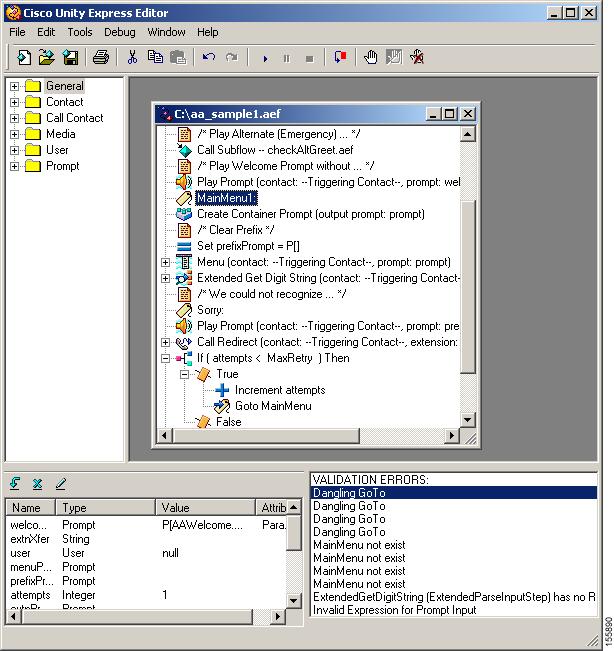
Task: Click the Goto MainMenu step icon
Action: (x=222, y=406)
